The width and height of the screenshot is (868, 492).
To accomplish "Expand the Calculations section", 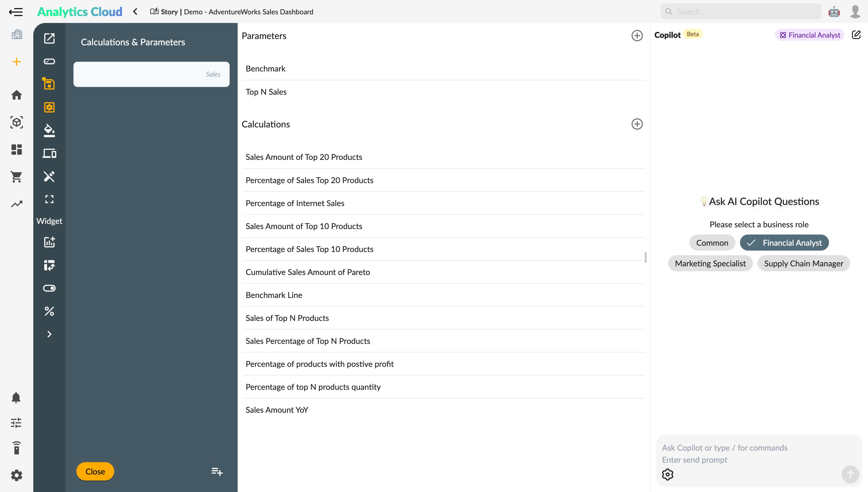I will point(637,124).
